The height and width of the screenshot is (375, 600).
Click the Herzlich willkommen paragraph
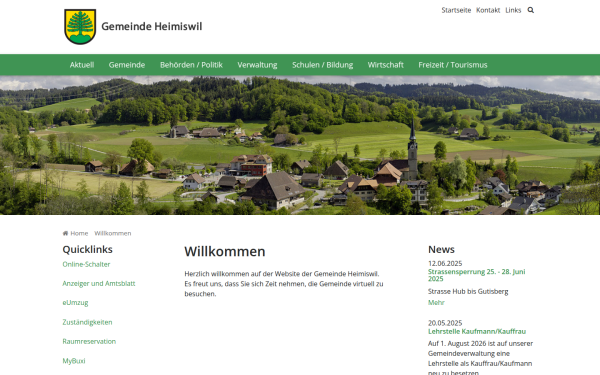(284, 284)
